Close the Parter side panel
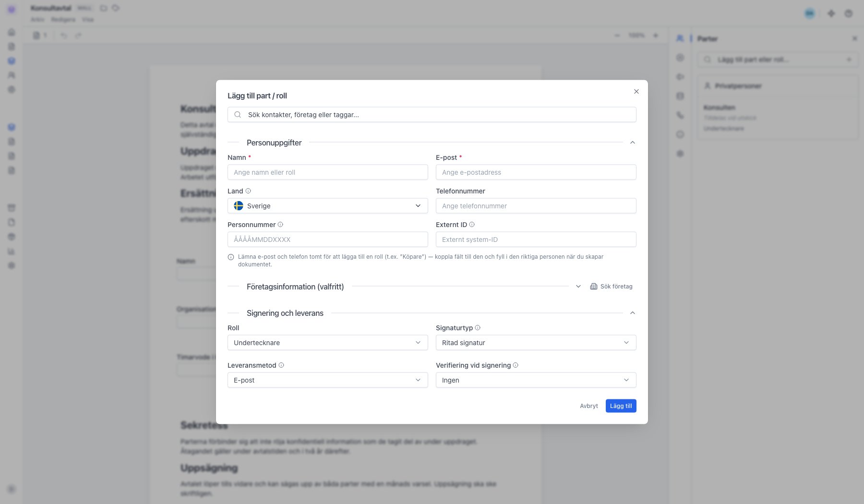 click(854, 38)
